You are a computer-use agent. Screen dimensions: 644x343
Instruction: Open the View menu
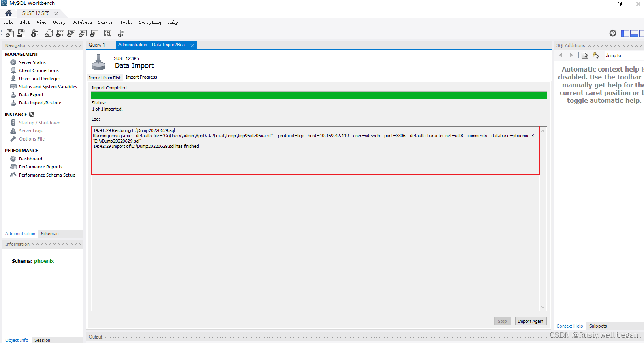42,23
